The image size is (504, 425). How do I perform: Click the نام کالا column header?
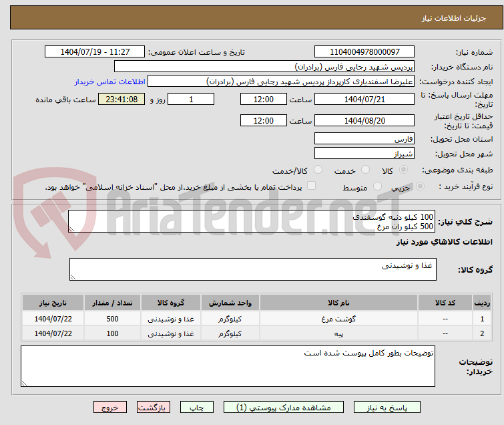339,303
